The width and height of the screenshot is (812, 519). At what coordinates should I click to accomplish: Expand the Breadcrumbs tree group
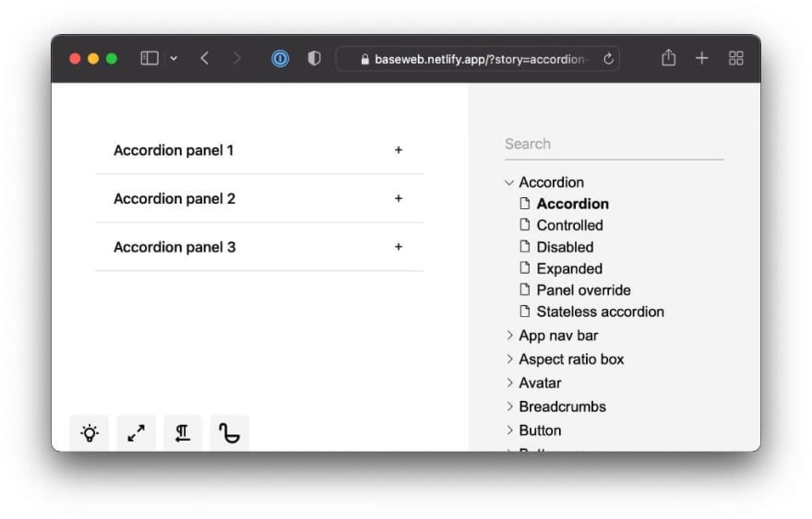pos(509,407)
